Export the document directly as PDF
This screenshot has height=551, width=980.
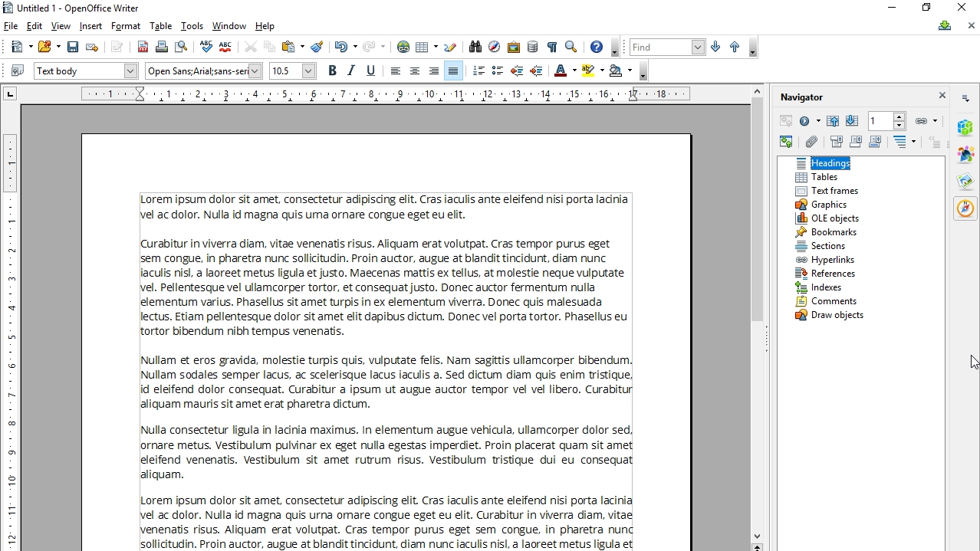tap(143, 47)
